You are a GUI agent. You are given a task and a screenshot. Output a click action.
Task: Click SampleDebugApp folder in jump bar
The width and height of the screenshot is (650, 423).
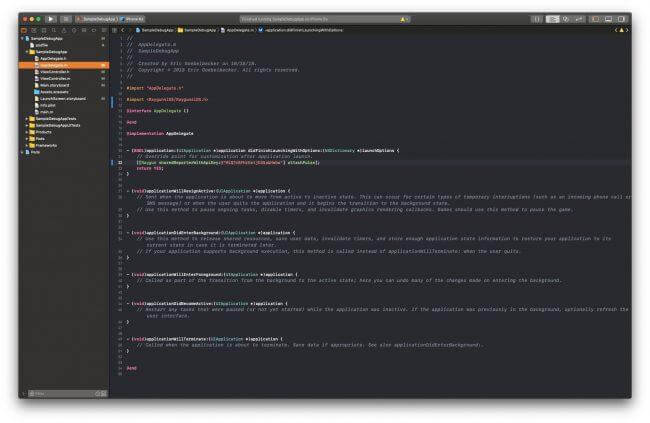click(197, 30)
